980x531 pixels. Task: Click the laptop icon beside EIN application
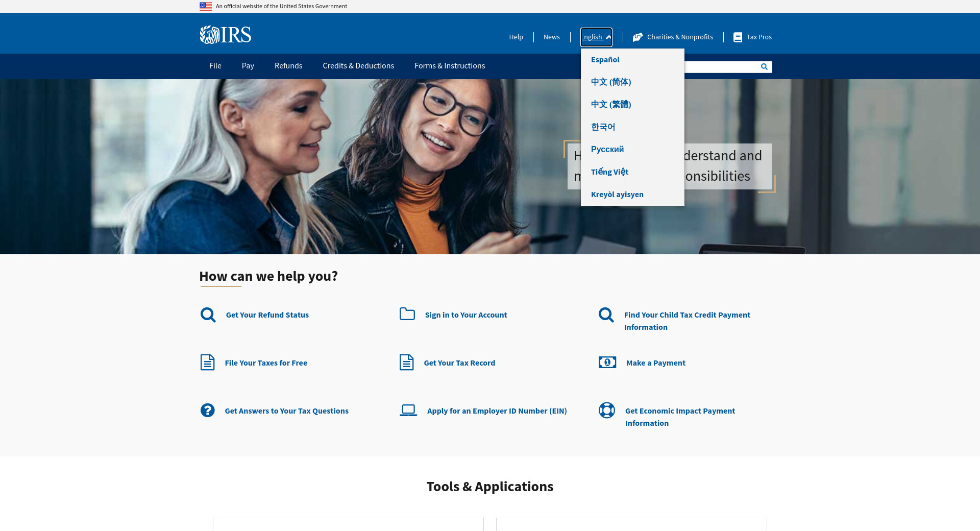coord(408,411)
